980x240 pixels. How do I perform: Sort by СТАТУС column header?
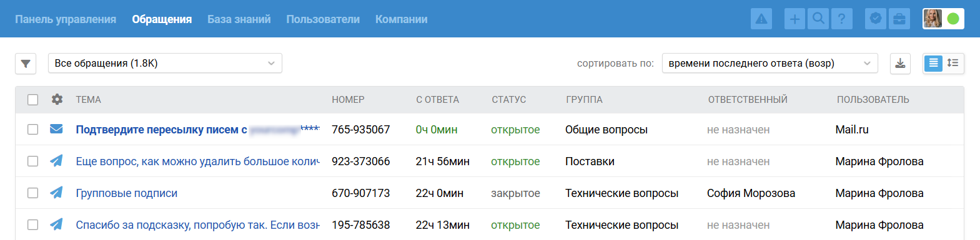(x=508, y=100)
